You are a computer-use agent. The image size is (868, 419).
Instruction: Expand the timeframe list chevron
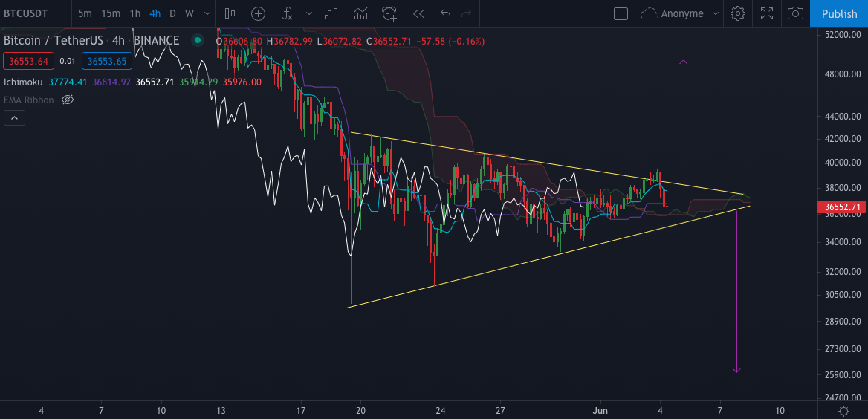click(x=207, y=13)
